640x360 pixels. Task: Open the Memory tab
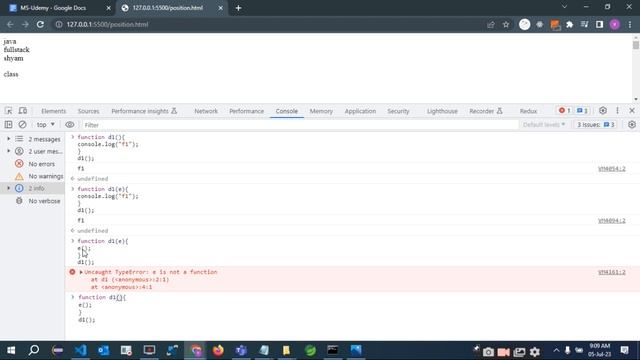point(321,111)
